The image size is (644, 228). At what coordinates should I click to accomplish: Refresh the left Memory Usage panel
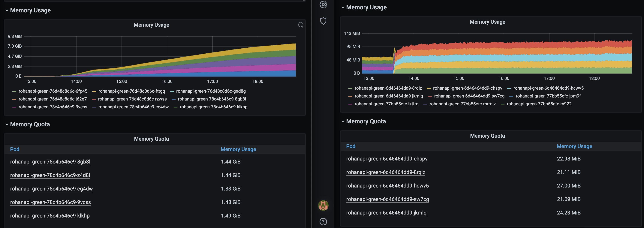pos(300,25)
